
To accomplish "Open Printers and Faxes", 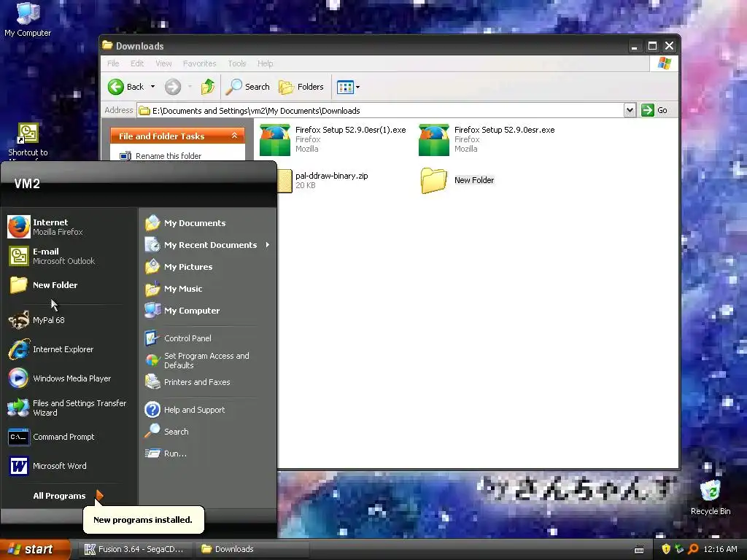I will 207,382.
